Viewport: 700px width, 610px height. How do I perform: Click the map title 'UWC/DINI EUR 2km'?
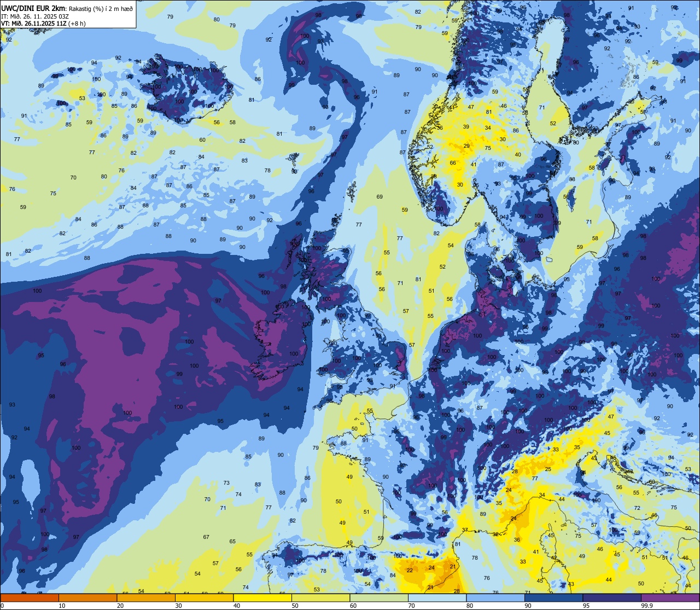[x=33, y=8]
